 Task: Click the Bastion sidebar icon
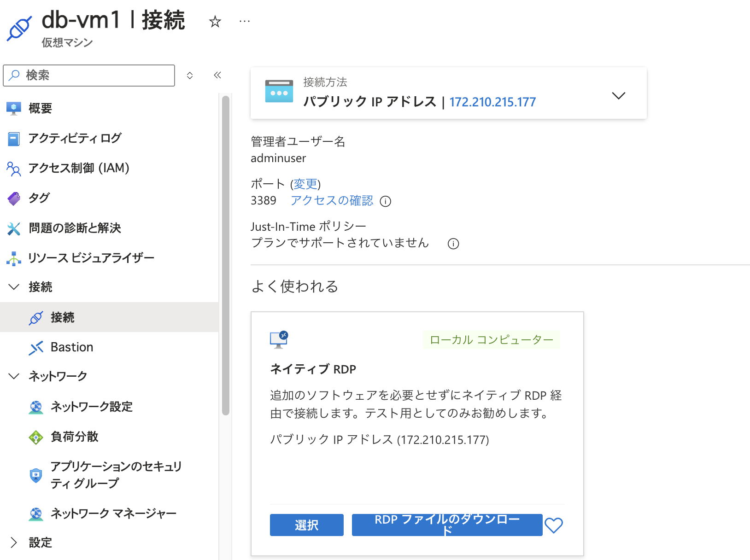click(36, 347)
